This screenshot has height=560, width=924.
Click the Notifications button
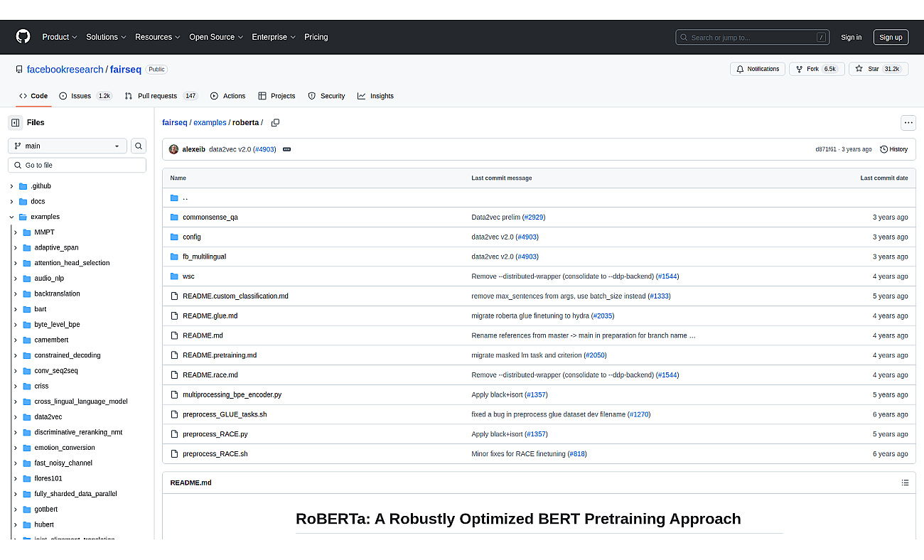pyautogui.click(x=758, y=69)
